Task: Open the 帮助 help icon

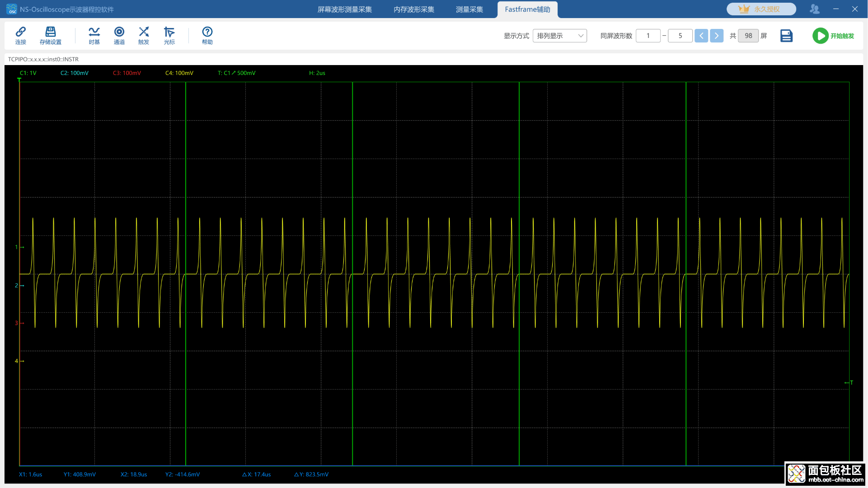Action: pyautogui.click(x=207, y=35)
